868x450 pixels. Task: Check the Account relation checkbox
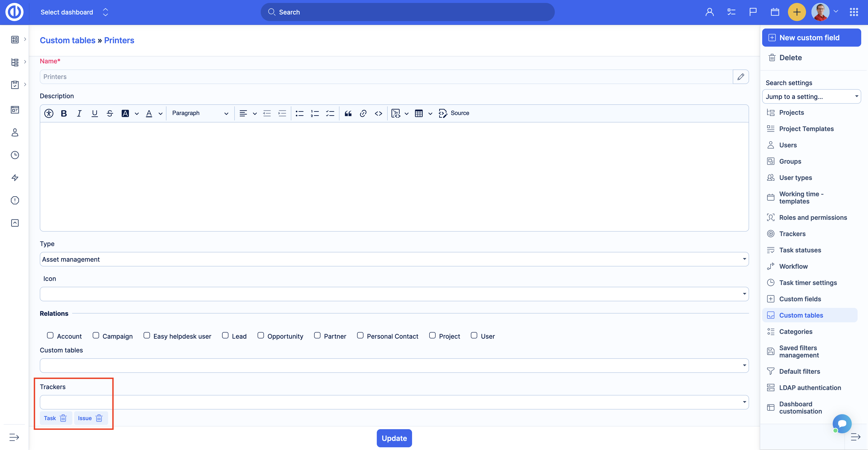coord(50,335)
